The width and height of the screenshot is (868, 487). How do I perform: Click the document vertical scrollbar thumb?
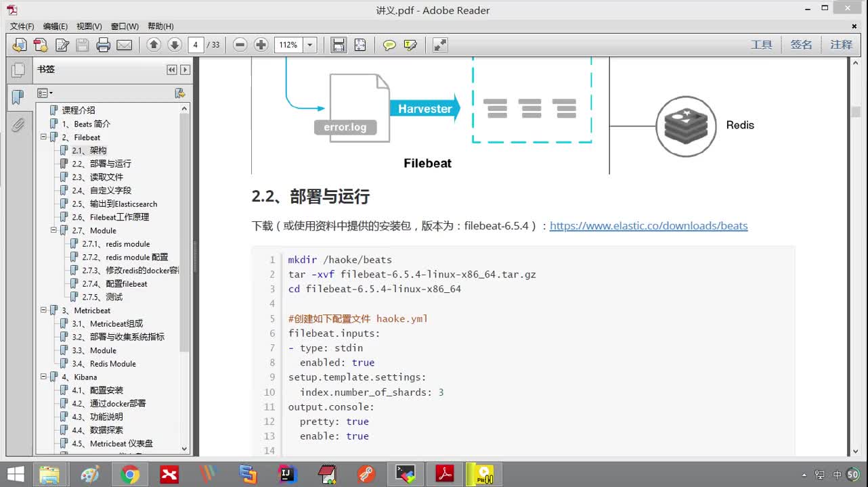pos(856,112)
